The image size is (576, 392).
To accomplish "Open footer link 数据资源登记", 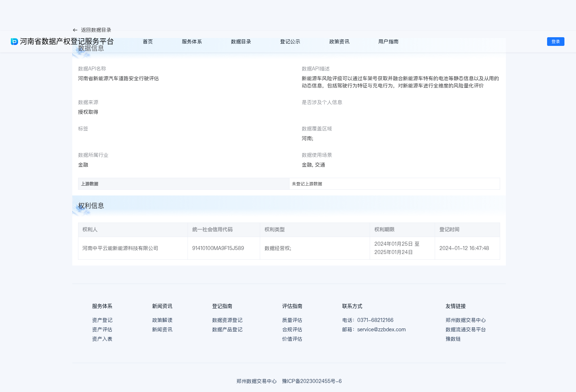I will pyautogui.click(x=227, y=320).
